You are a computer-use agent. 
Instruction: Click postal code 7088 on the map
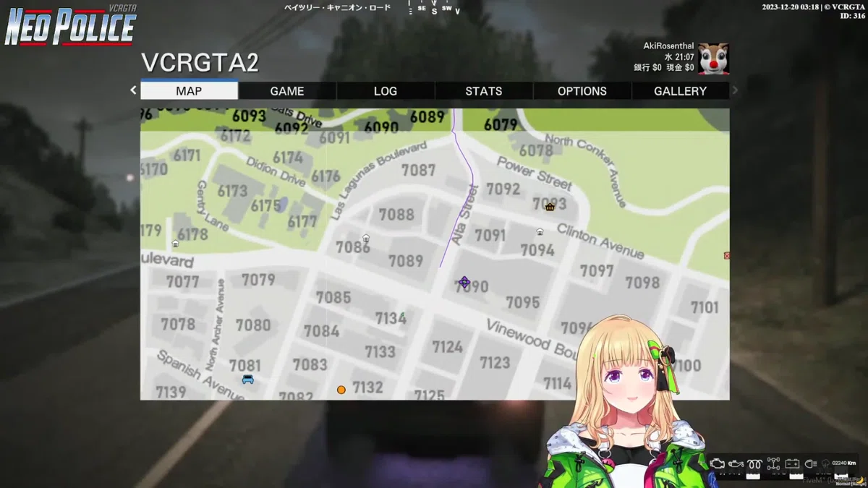396,215
